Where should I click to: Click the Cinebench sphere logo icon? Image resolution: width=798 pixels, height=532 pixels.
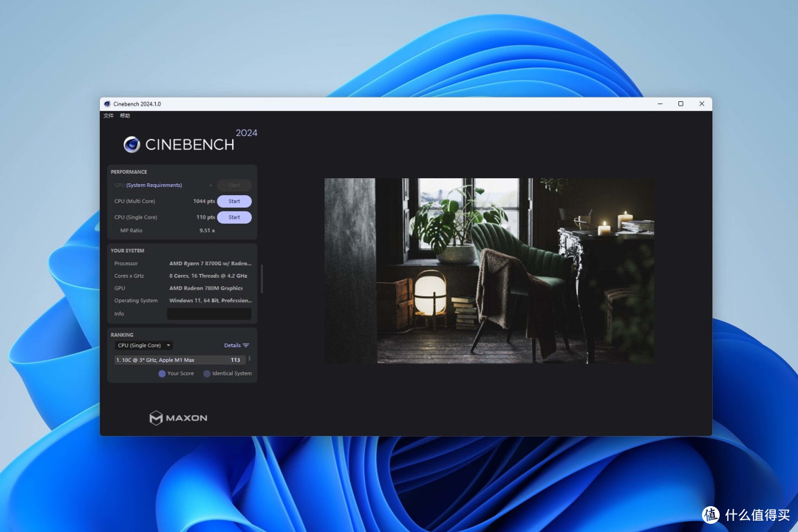(132, 145)
